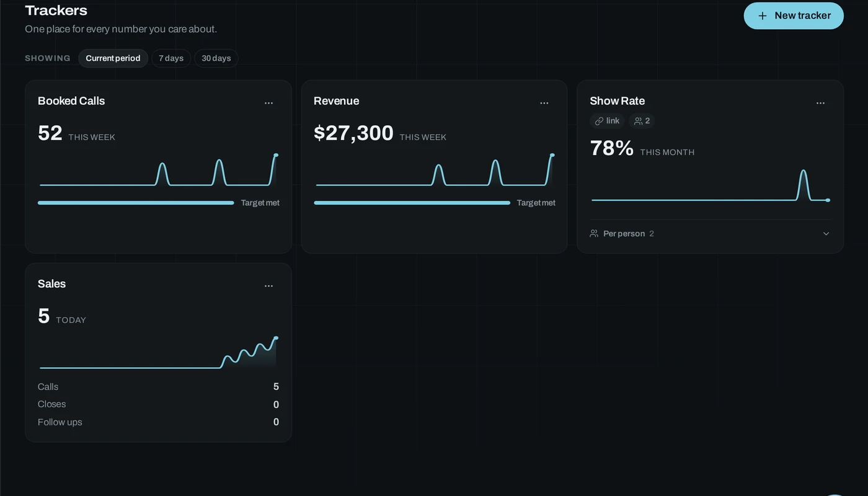Click the Revenue target progress bar
The width and height of the screenshot is (868, 496).
(412, 203)
